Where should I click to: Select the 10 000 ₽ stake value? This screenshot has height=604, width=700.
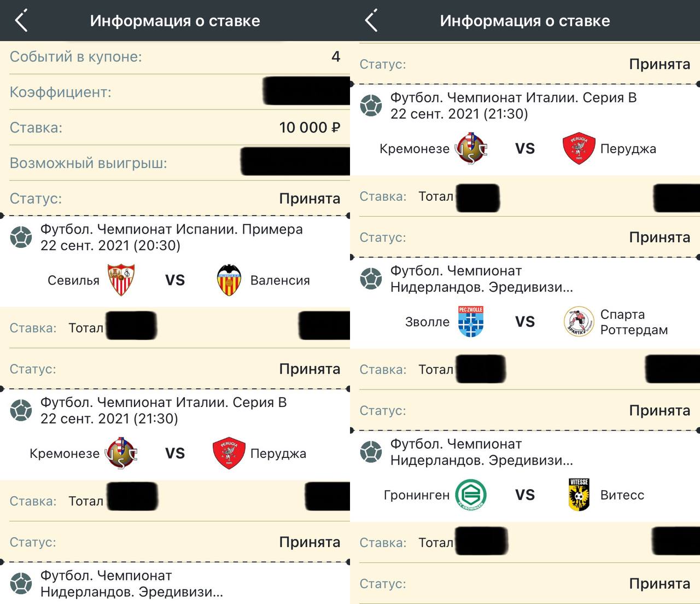pos(310,127)
